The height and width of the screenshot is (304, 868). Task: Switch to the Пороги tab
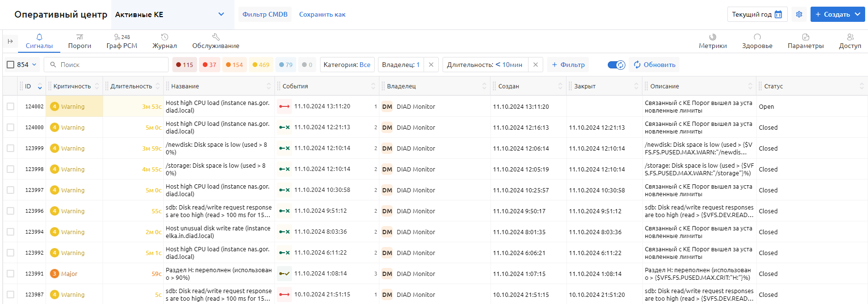point(79,41)
